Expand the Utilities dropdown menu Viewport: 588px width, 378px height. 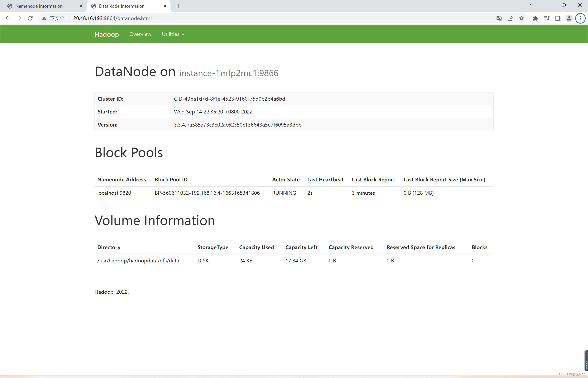tap(173, 34)
